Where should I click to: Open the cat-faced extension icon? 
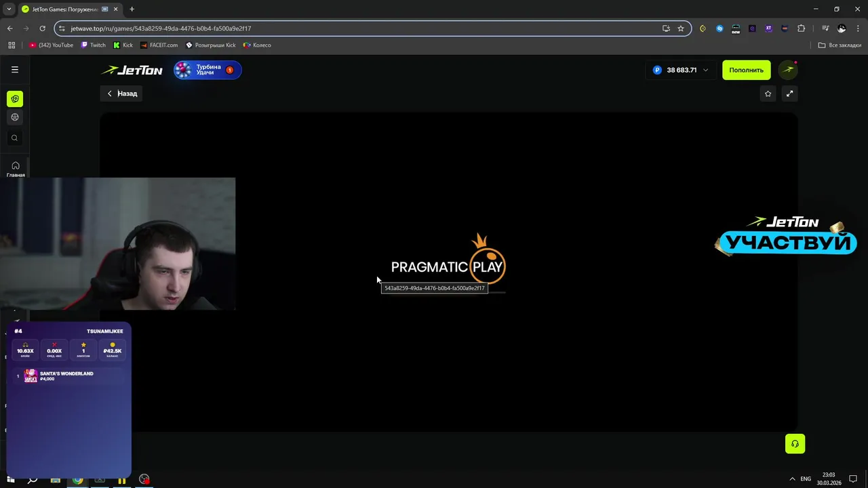tap(785, 28)
